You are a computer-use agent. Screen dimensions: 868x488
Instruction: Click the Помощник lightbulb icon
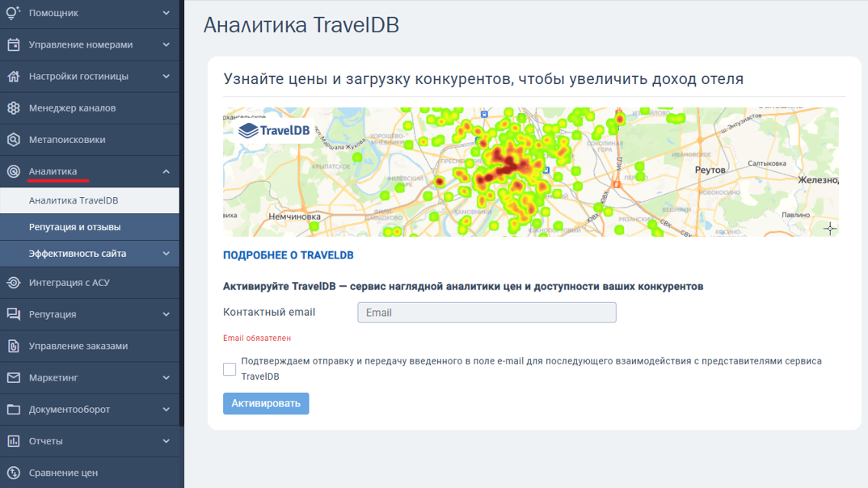13,13
